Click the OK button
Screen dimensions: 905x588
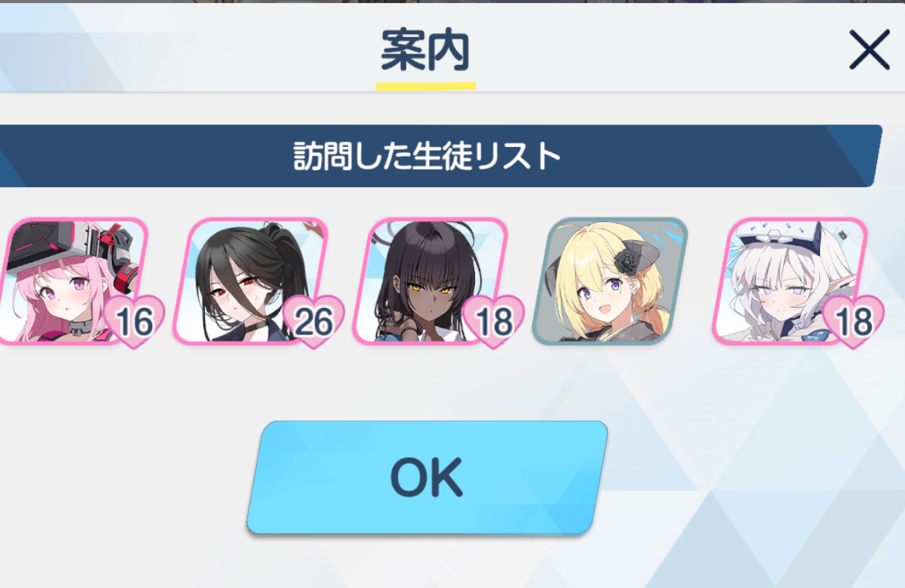[x=427, y=478]
